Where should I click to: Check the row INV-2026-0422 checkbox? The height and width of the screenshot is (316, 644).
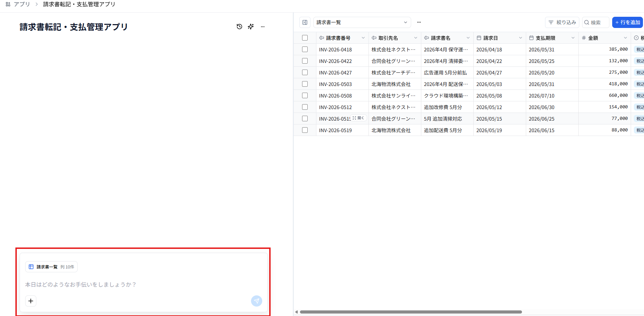[x=305, y=61]
